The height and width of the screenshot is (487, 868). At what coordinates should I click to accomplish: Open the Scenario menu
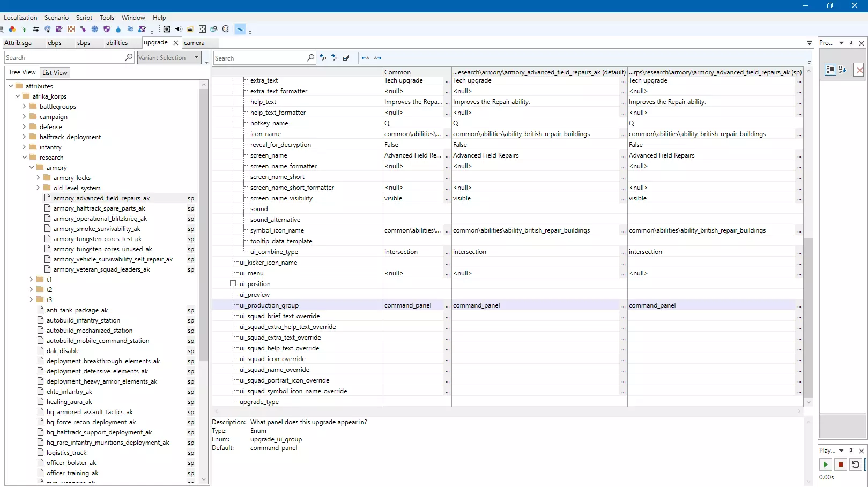click(56, 18)
